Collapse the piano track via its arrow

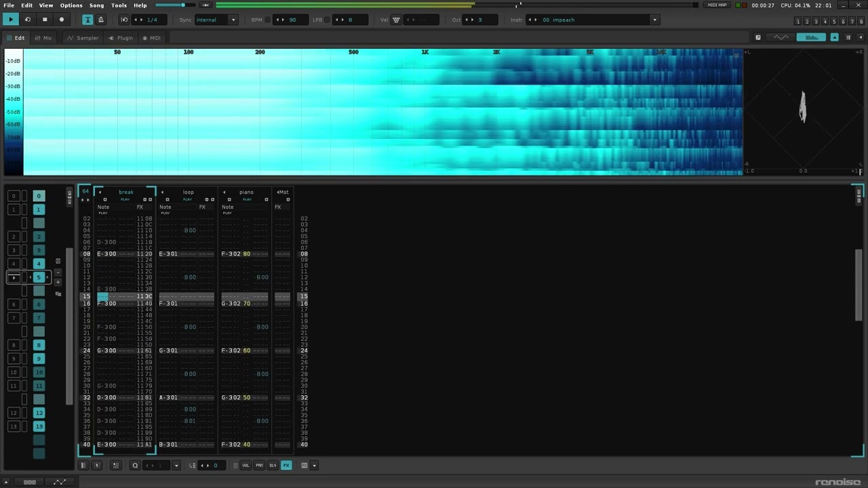(224, 192)
